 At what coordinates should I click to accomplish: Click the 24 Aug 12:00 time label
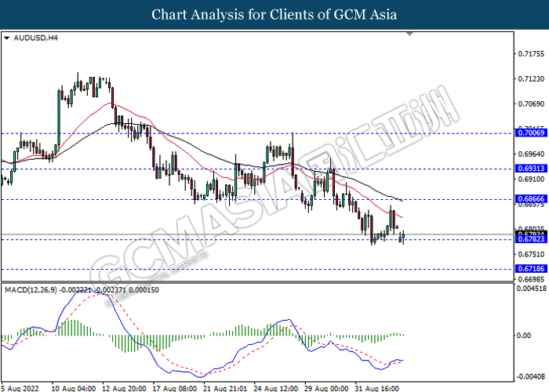[x=276, y=389]
